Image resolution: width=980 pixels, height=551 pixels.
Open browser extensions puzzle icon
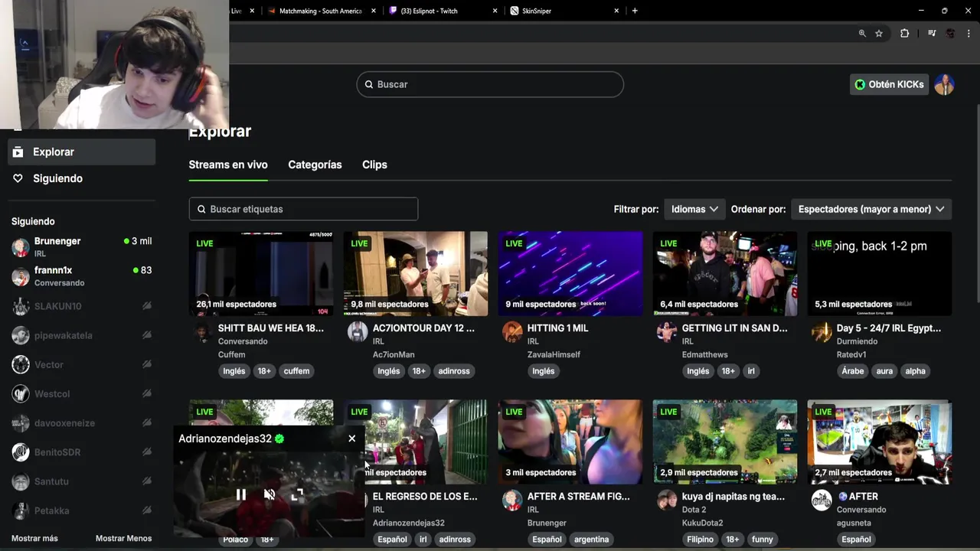(x=904, y=34)
